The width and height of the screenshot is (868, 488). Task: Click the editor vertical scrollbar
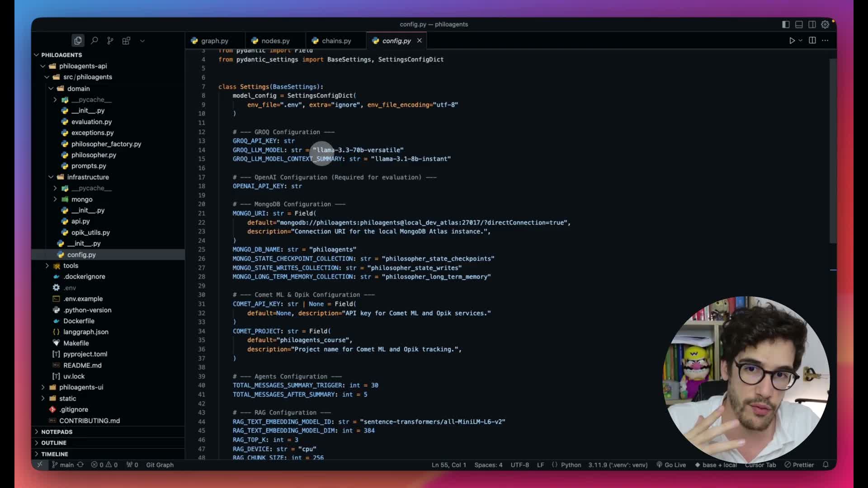click(833, 151)
